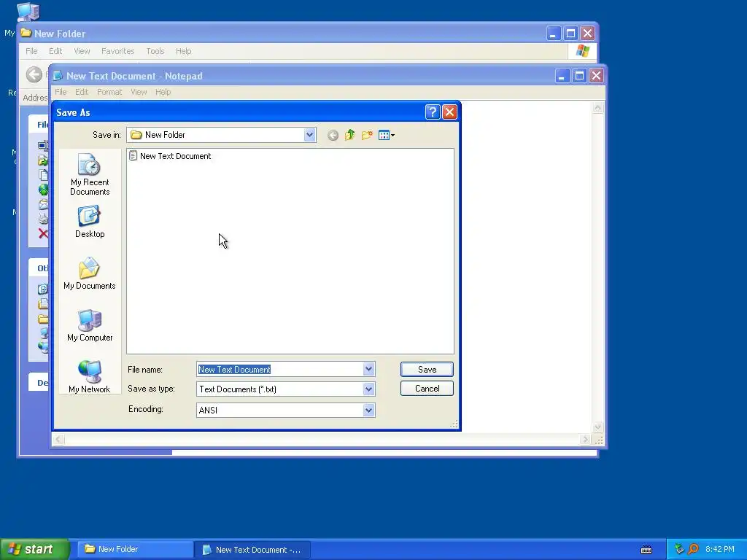Open Notepad Help menu

pos(163,92)
